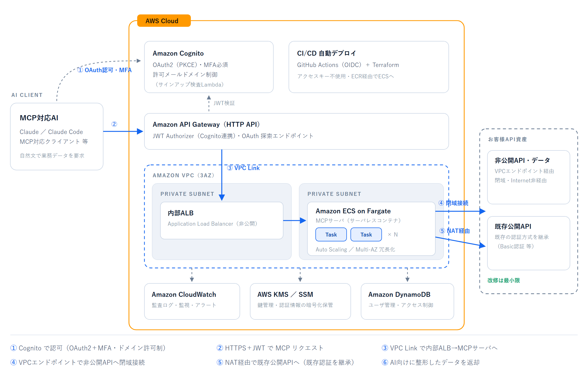
Task: Click the text "ユーザ管理・アクセス制御"
Action: [401, 305]
